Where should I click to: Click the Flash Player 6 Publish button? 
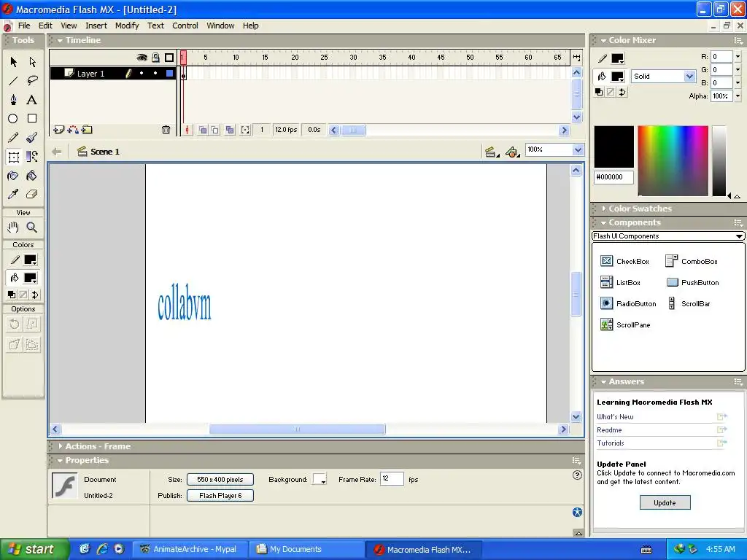pyautogui.click(x=220, y=496)
